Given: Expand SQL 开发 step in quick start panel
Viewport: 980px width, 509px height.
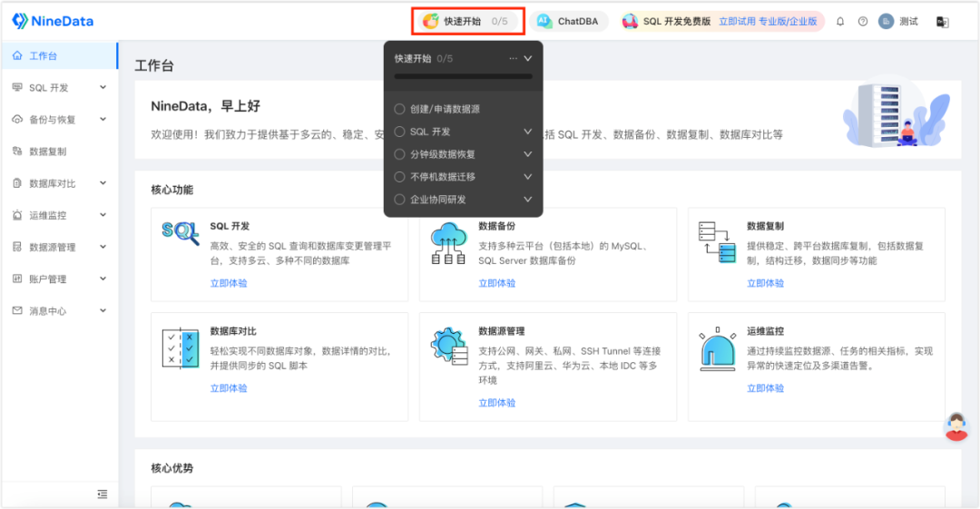Looking at the screenshot, I should click(528, 132).
